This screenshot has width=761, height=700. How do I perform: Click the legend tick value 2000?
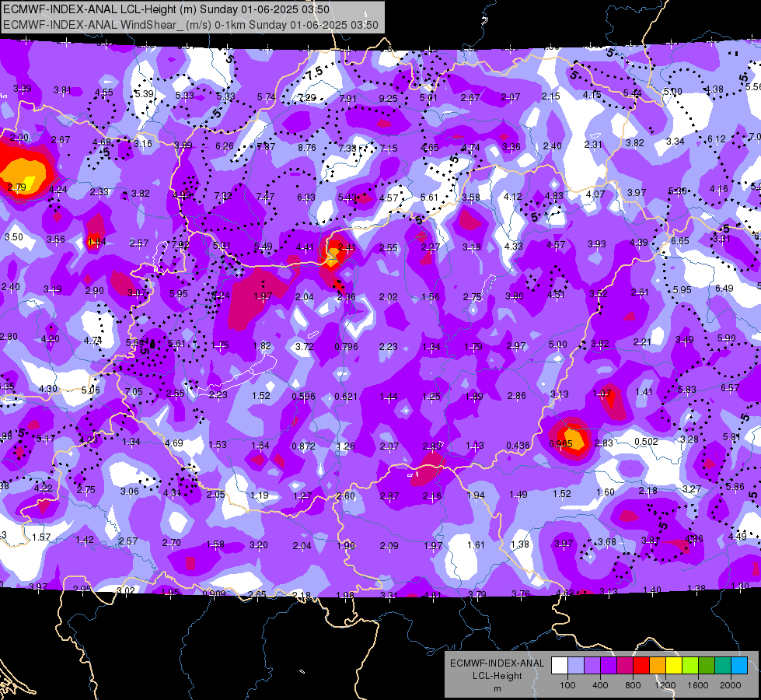click(731, 685)
